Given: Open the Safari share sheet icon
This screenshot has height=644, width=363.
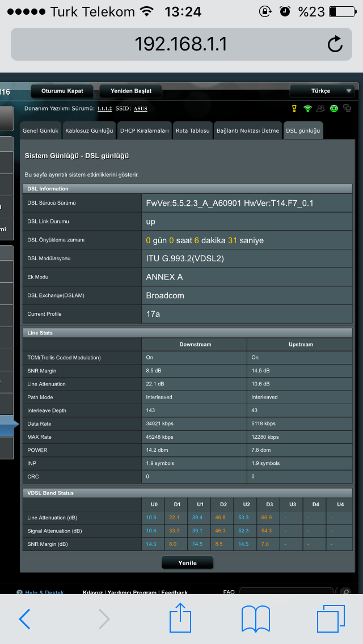Looking at the screenshot, I should [x=180, y=617].
